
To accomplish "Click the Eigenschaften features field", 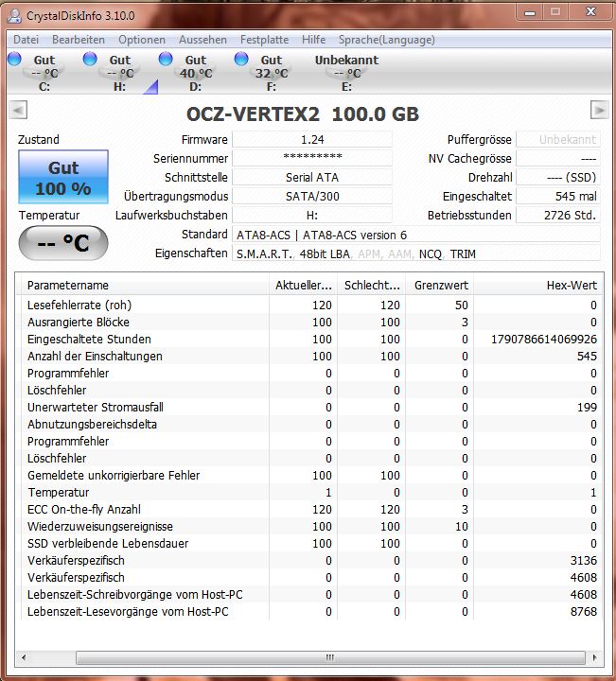I will click(416, 253).
